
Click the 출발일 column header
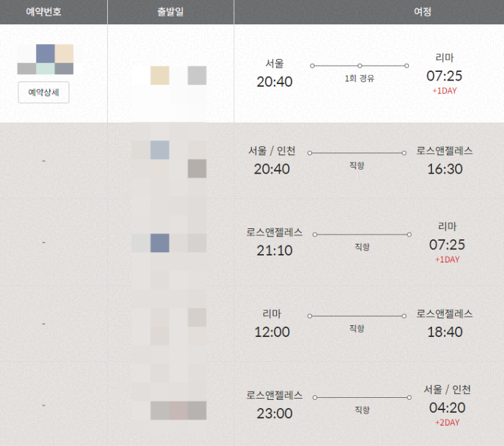[170, 12]
